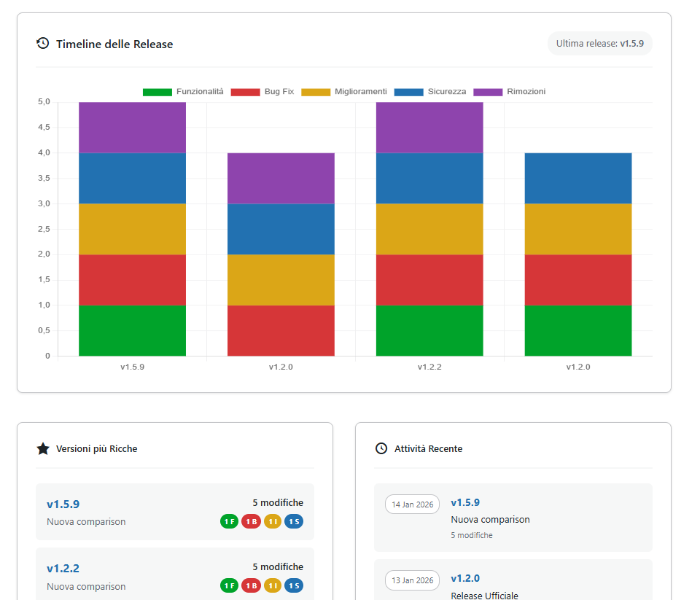Viewport: 700px width, 600px height.
Task: Click the green 1F badge under v1.2.2
Action: tap(229, 585)
